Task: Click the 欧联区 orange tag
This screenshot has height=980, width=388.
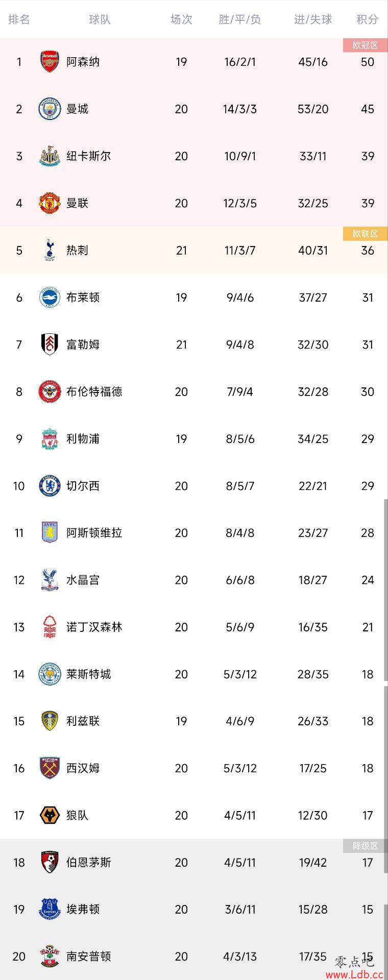Action: point(365,234)
